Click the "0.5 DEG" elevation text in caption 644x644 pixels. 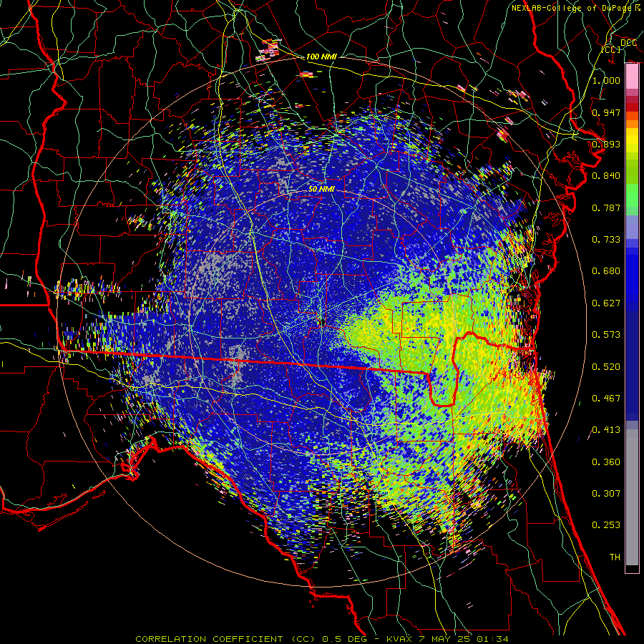tap(345, 639)
